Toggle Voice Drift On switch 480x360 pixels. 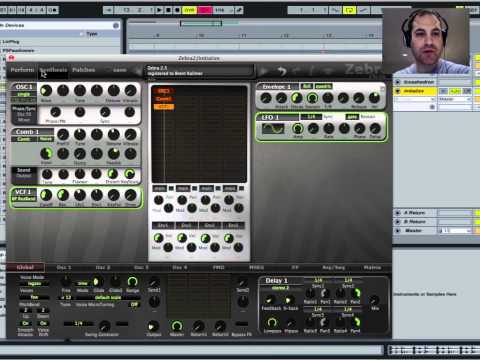[x=43, y=323]
